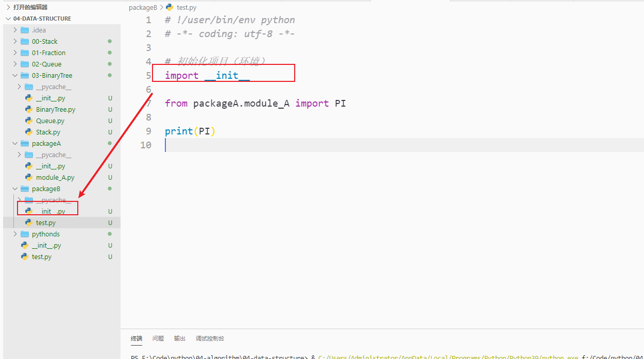Image resolution: width=644 pixels, height=359 pixels.
Task: Click the Python icon of root-level __init__.py
Action: [25, 245]
